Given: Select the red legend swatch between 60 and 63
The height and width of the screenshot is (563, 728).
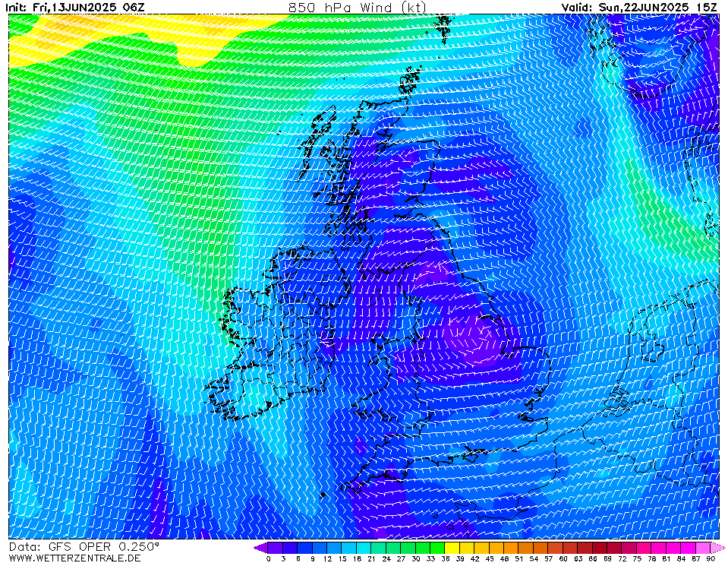Looking at the screenshot, I should (571, 548).
